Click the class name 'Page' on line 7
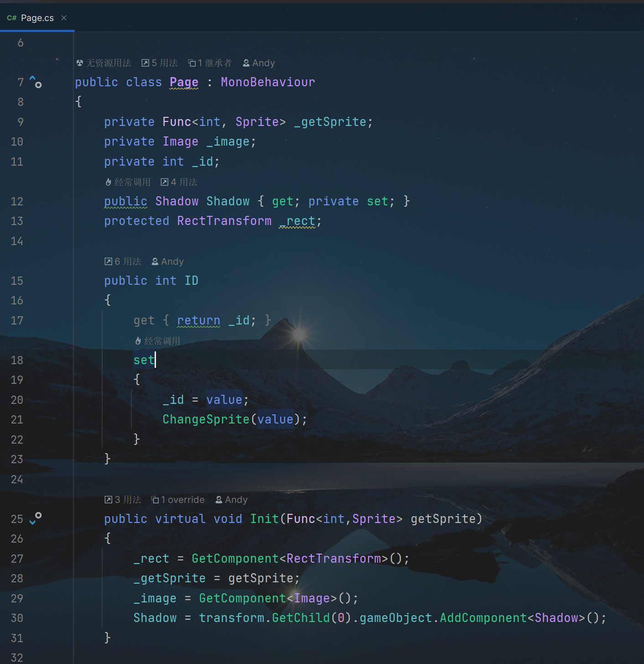The width and height of the screenshot is (644, 664). point(184,82)
